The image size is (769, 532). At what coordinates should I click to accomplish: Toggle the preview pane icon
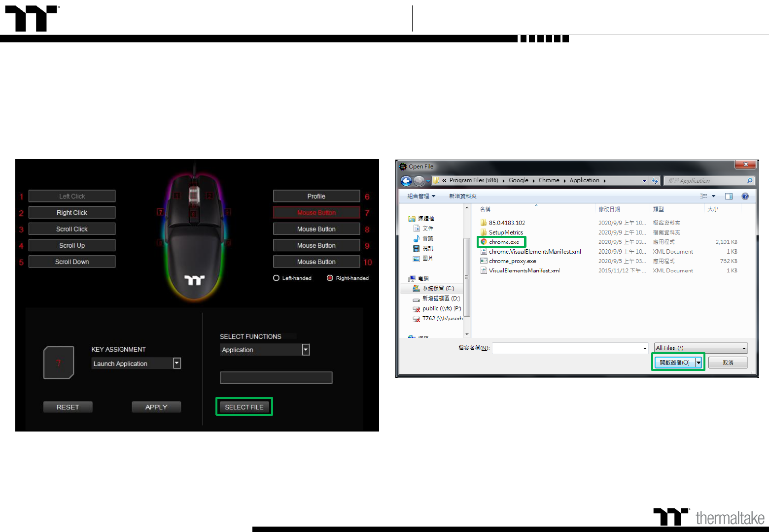pyautogui.click(x=729, y=196)
